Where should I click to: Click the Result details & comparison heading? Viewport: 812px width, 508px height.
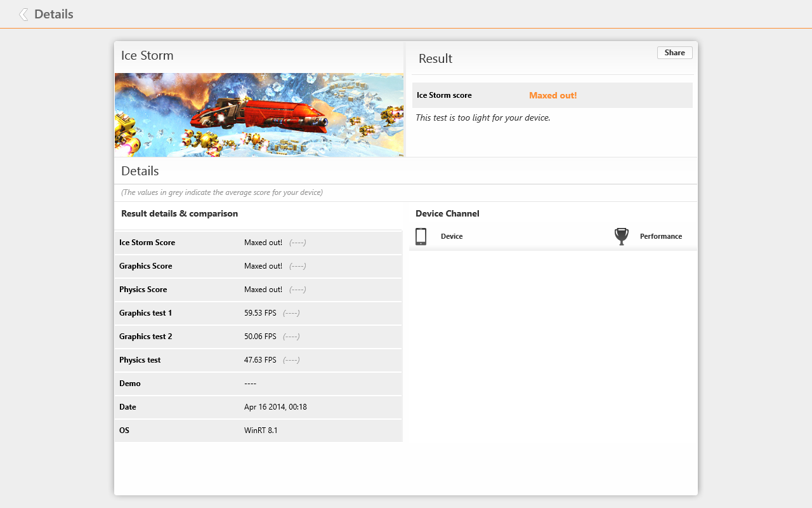click(180, 213)
